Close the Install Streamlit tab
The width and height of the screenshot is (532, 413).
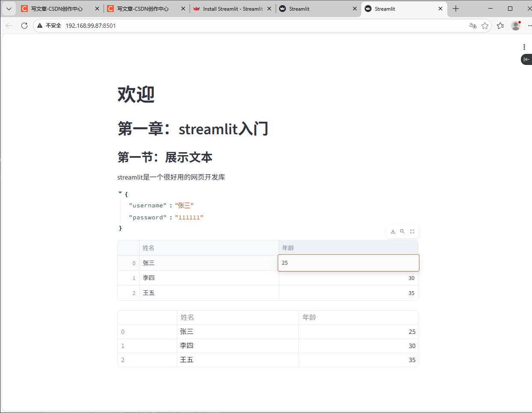click(x=269, y=9)
